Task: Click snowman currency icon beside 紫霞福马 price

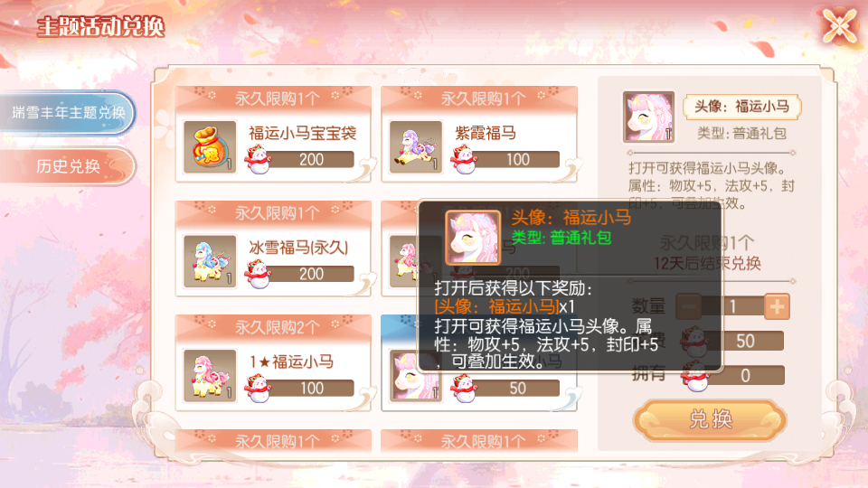Action: (x=463, y=159)
